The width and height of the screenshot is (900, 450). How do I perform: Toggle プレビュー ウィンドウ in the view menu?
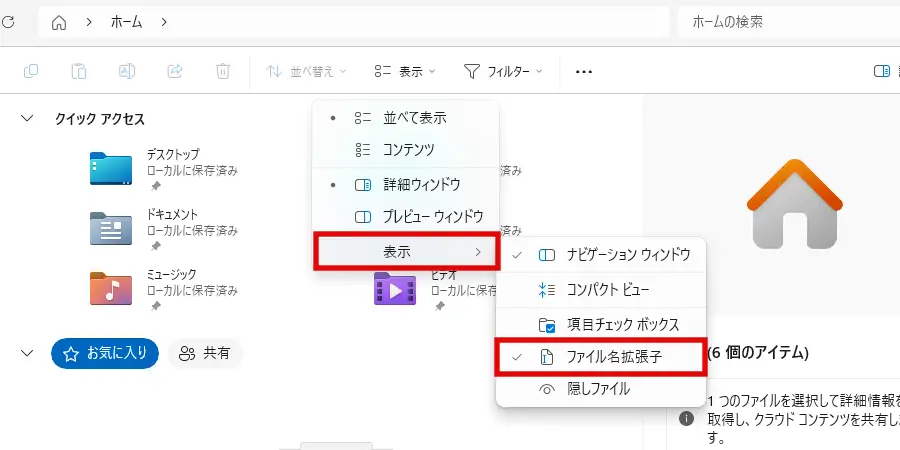(405, 217)
